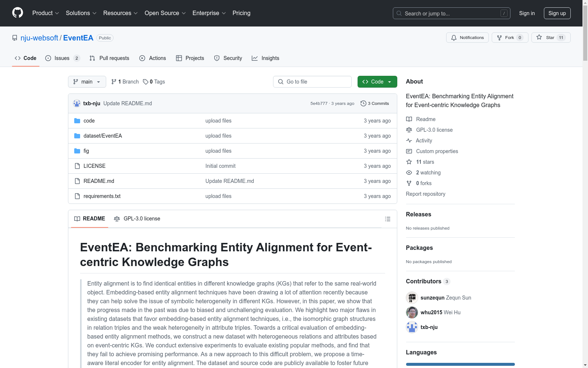This screenshot has width=588, height=368.
Task: Switch to the Insights tab
Action: point(265,58)
